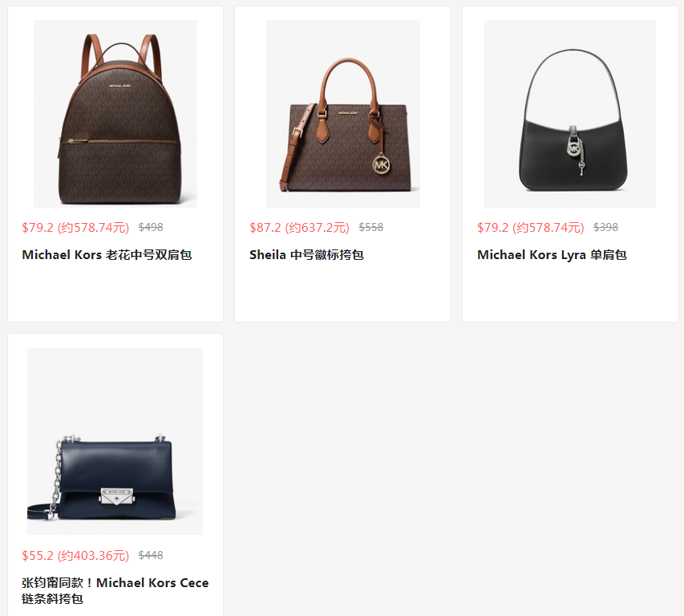Click the MK charm on the Sheila satchel
This screenshot has width=684, height=616.
tap(381, 165)
